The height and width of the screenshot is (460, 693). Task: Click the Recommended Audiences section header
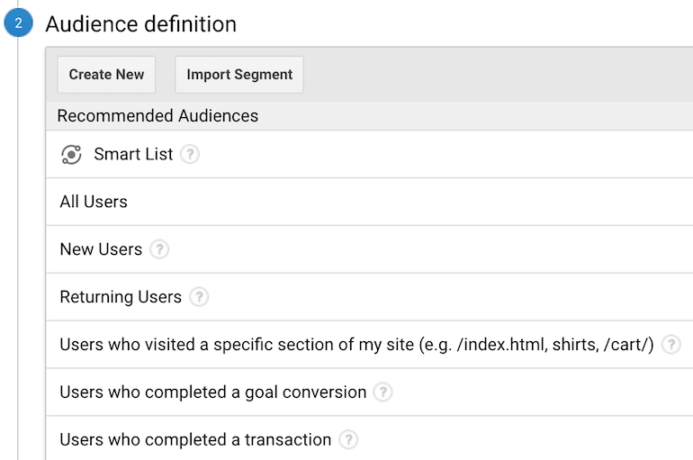158,116
